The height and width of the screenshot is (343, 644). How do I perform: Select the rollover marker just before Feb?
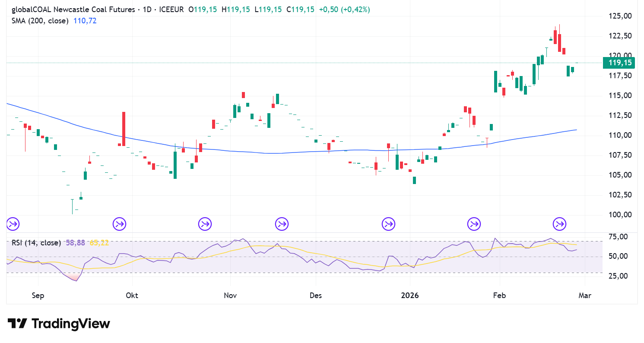[x=474, y=224]
